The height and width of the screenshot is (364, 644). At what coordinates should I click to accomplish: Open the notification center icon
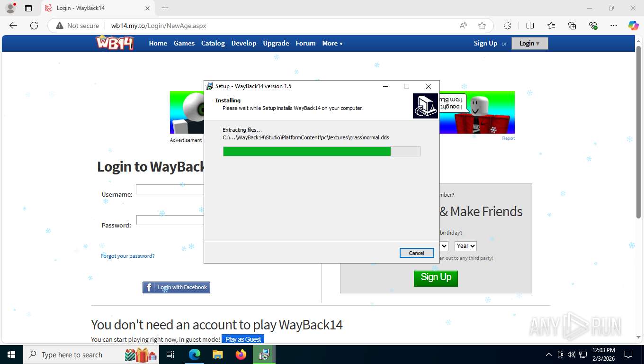tap(628, 355)
